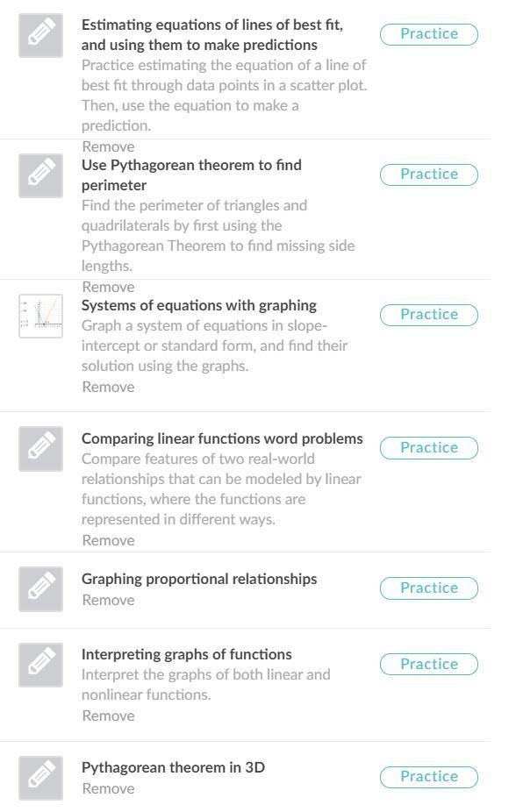Image resolution: width=516 pixels, height=812 pixels.
Task: Open the Systems of equations graph thumbnail
Action: coord(40,316)
